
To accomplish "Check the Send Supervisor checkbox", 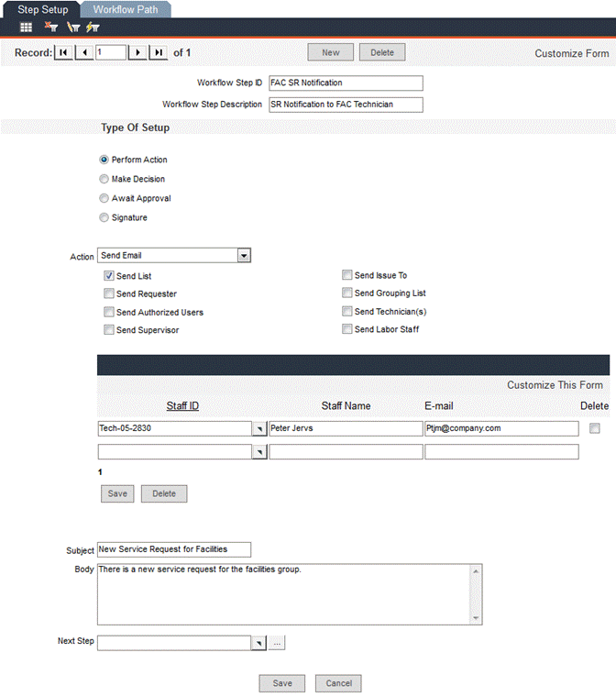I will (109, 330).
